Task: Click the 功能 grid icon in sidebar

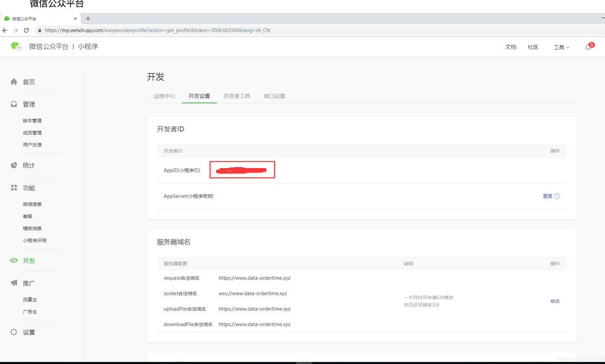Action: [14, 187]
